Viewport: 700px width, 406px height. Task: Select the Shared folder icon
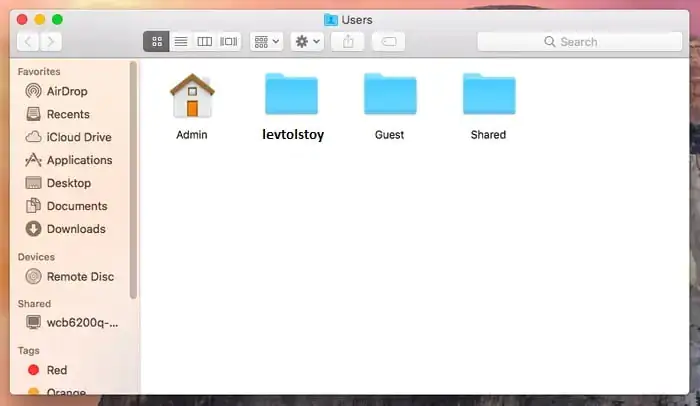tap(489, 94)
